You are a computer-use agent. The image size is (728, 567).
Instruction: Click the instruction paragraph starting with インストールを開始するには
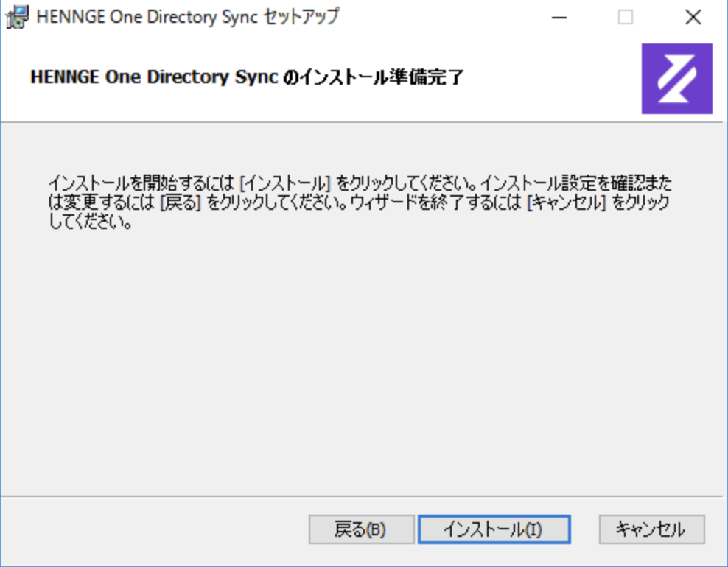point(360,202)
